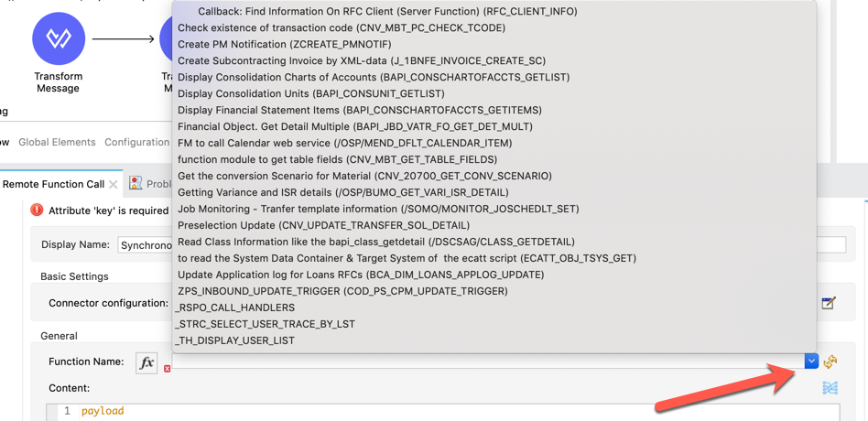Choose Create PM Notification (ZCREATE_PMNOTIF)
The height and width of the screenshot is (421, 868).
tap(284, 44)
